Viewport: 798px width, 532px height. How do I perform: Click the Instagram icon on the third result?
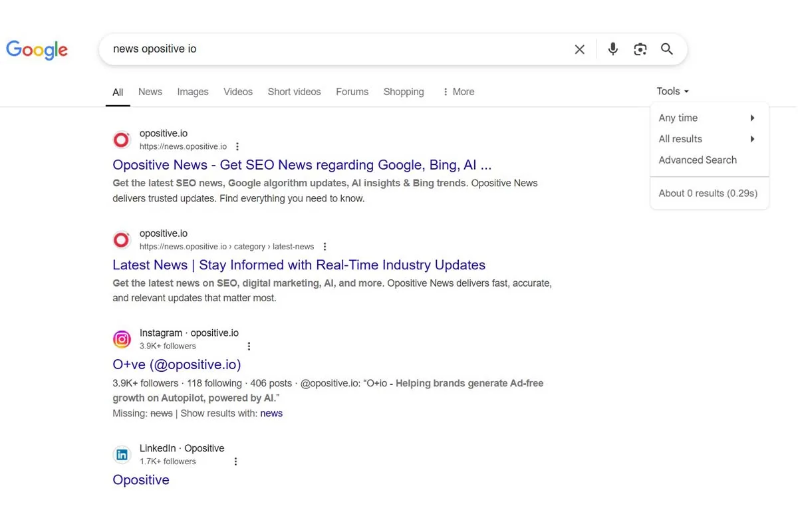click(x=121, y=339)
